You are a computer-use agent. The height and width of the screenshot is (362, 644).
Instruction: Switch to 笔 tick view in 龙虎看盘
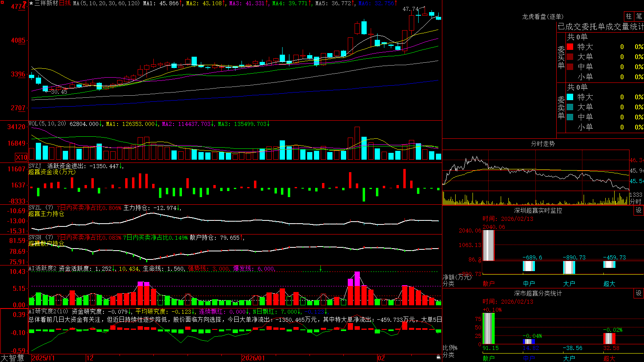pyautogui.click(x=639, y=16)
